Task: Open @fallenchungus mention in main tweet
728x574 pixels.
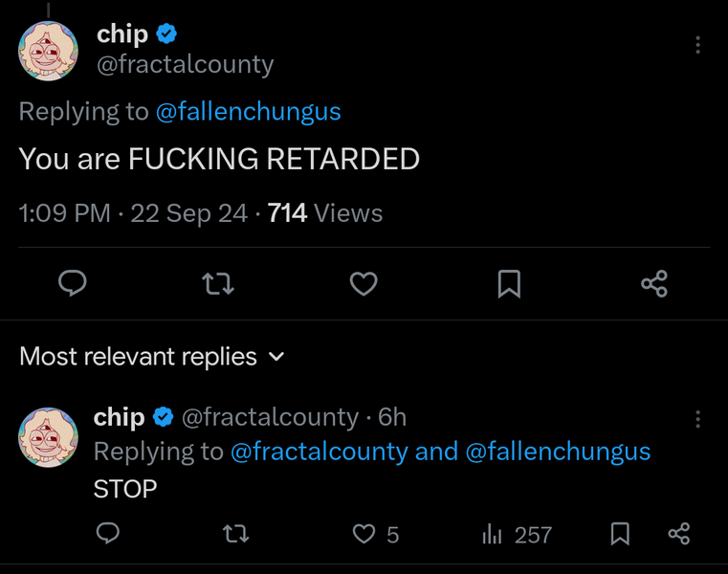Action: [248, 112]
